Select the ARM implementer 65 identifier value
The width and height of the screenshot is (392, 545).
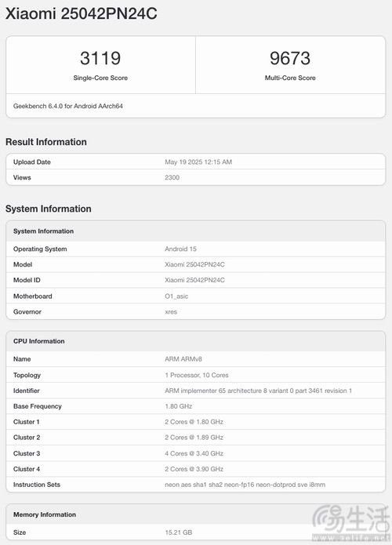(258, 391)
